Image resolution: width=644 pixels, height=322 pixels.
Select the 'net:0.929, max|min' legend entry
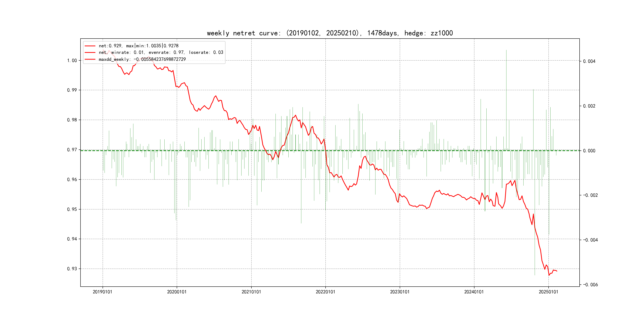[139, 46]
